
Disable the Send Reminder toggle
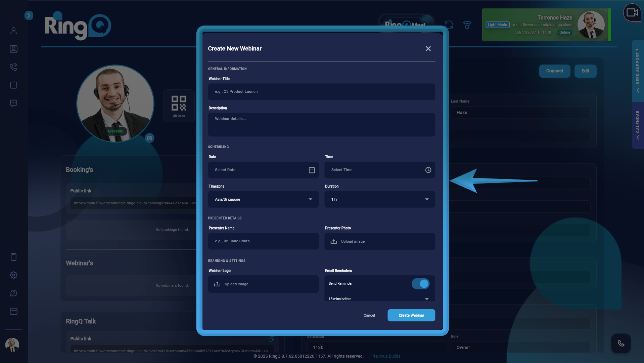tap(420, 284)
